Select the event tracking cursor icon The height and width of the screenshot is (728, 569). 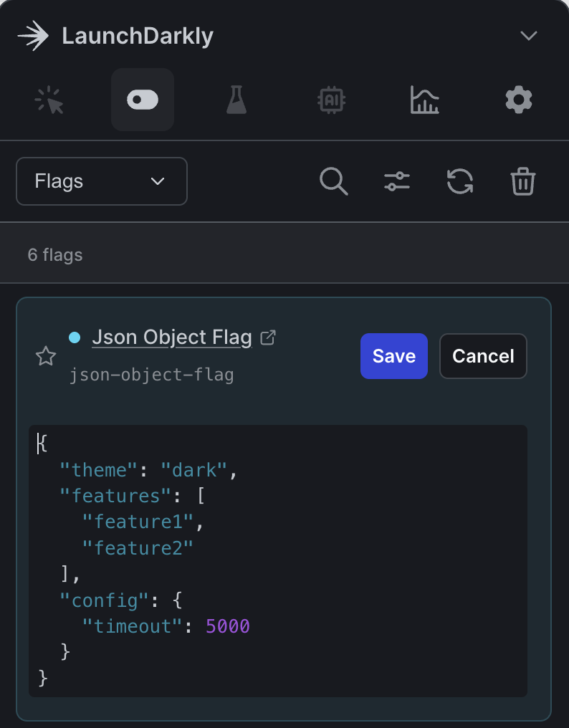tap(49, 100)
